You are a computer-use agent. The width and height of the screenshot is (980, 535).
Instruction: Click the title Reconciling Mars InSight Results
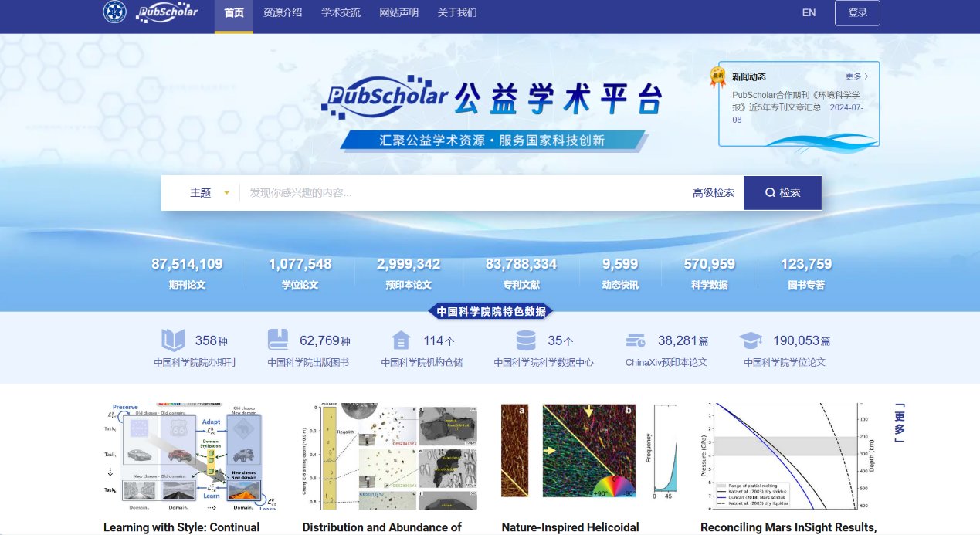click(788, 527)
